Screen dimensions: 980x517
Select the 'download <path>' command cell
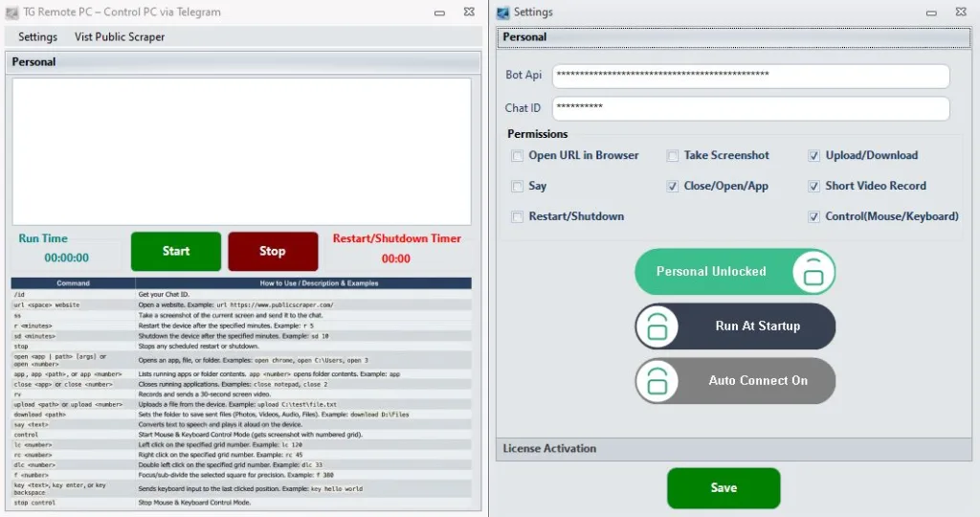pyautogui.click(x=73, y=415)
